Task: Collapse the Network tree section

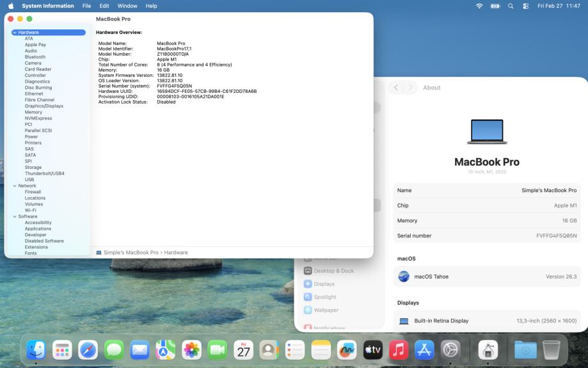Action: point(15,186)
